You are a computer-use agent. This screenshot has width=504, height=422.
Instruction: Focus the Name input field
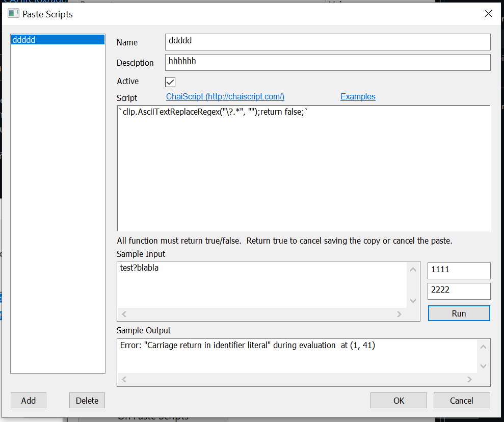(x=328, y=42)
